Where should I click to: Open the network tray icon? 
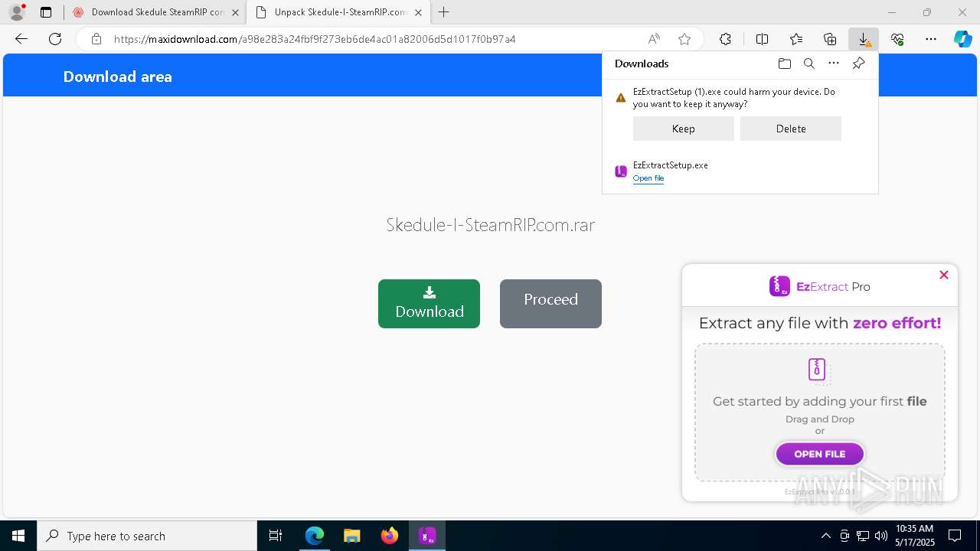coord(863,536)
